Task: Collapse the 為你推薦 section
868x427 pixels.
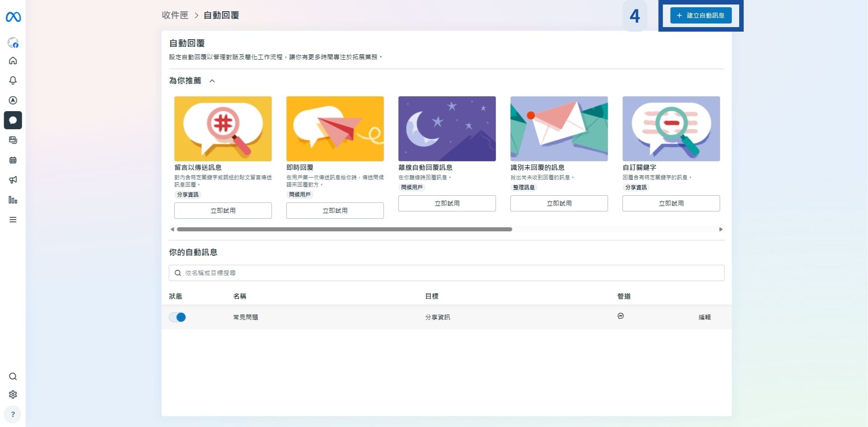Action: tap(212, 81)
